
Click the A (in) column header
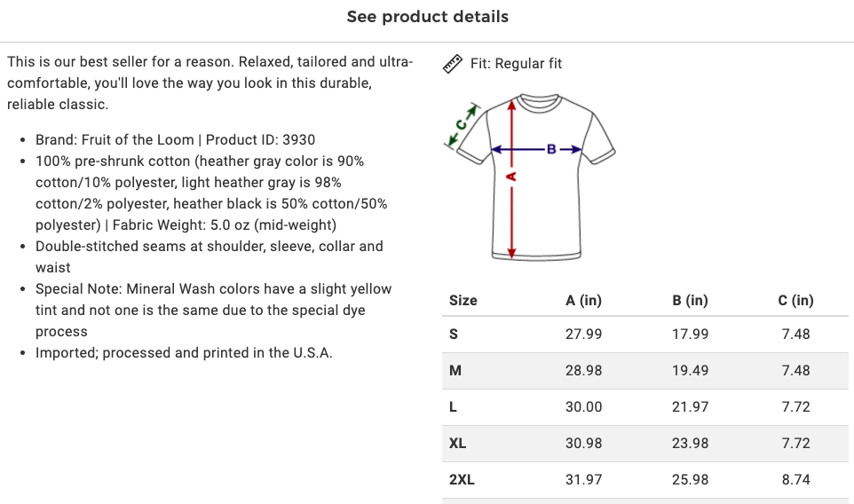click(583, 300)
